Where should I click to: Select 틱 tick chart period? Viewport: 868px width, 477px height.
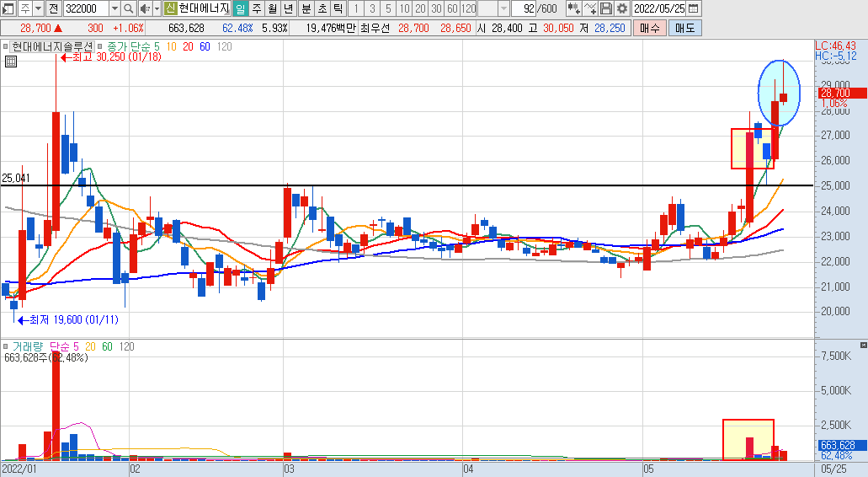point(338,8)
